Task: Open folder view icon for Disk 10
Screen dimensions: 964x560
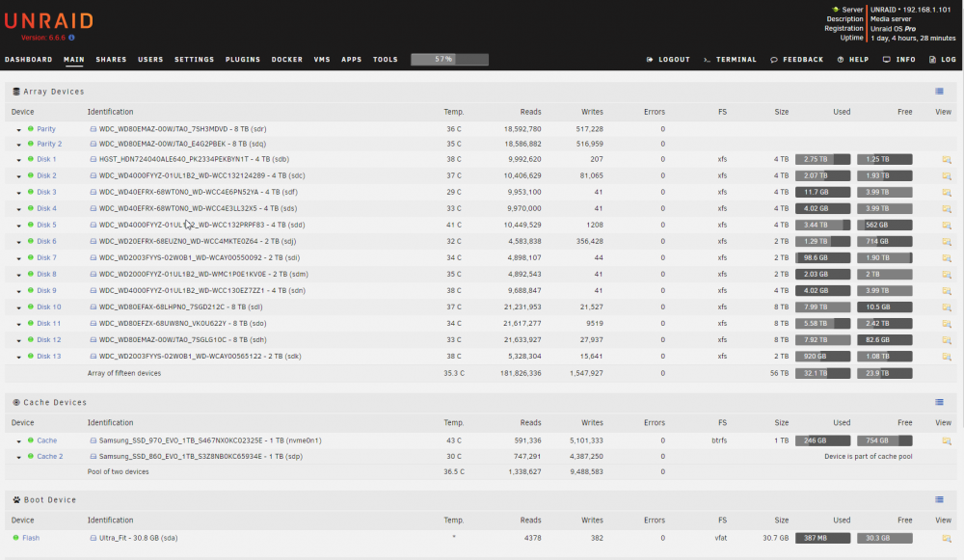Action: [x=947, y=307]
